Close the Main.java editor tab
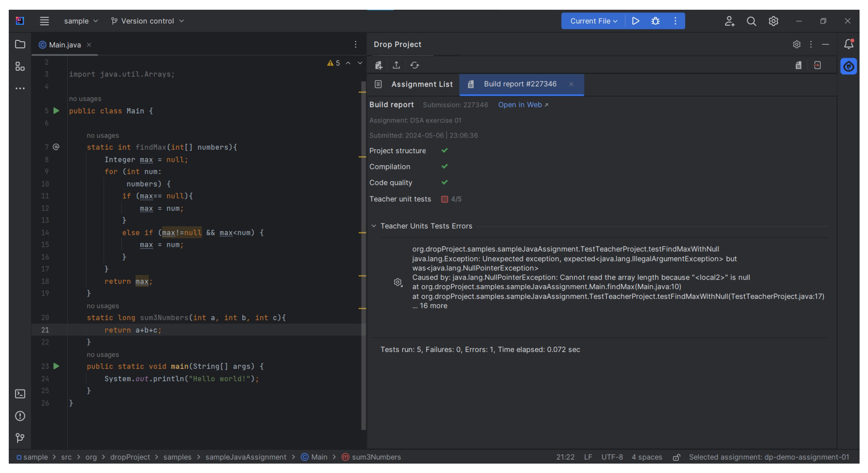 click(89, 45)
